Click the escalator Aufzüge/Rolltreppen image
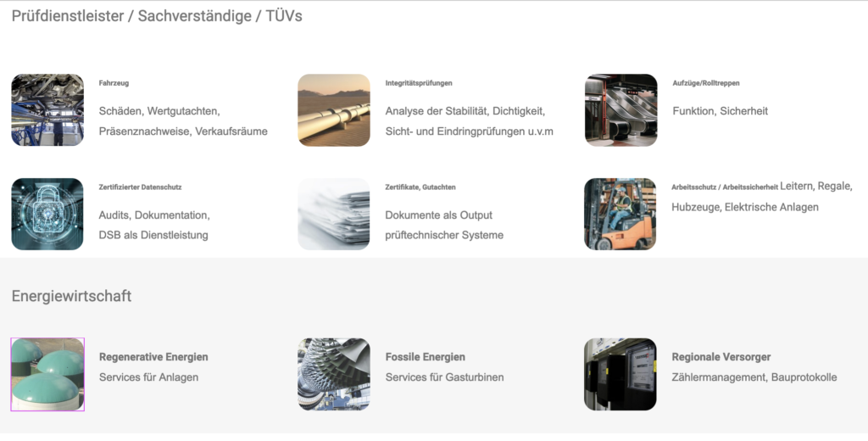This screenshot has height=441, width=868. click(621, 109)
